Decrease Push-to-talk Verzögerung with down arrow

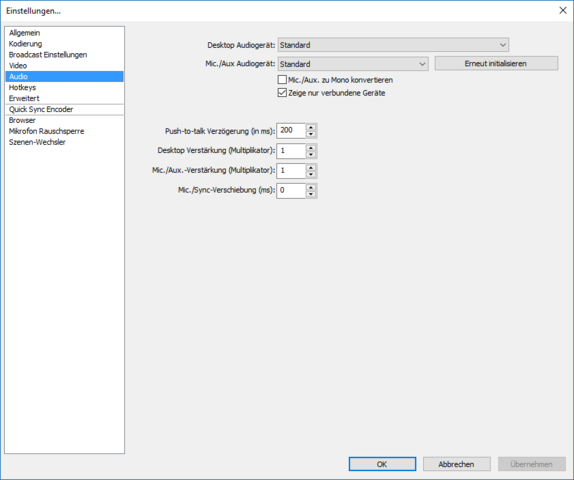[311, 134]
